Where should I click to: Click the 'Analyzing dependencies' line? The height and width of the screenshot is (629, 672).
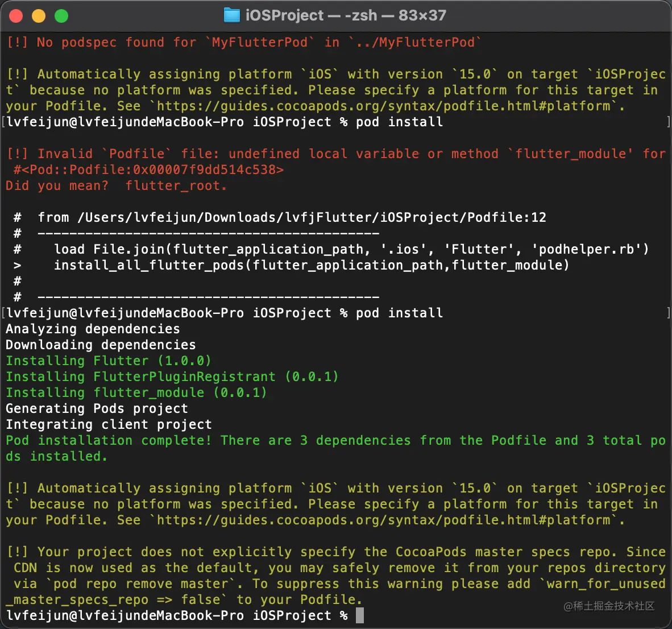[x=93, y=329]
